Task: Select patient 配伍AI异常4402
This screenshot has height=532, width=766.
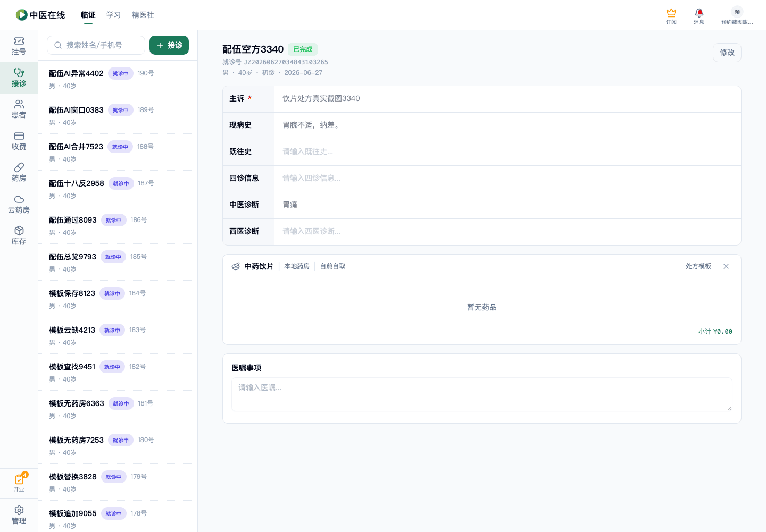Action: 118,79
